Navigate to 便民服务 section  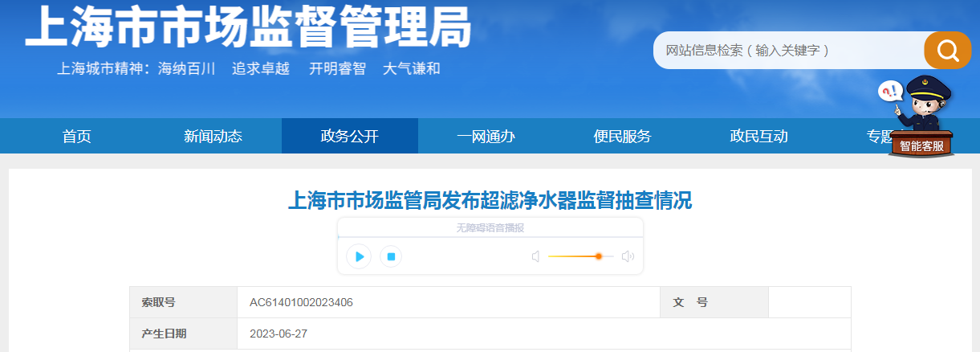point(622,137)
